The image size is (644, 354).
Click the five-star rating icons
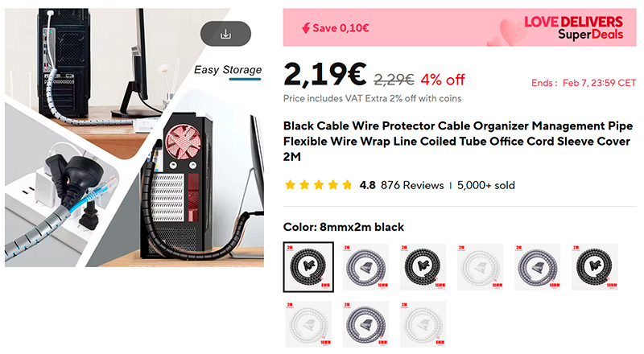(x=319, y=185)
